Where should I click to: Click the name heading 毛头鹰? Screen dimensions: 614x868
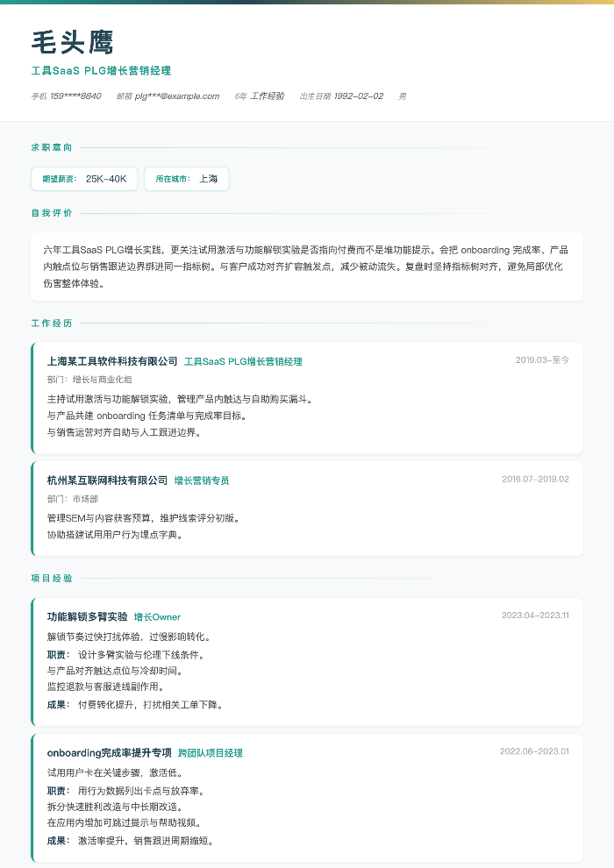pos(73,43)
